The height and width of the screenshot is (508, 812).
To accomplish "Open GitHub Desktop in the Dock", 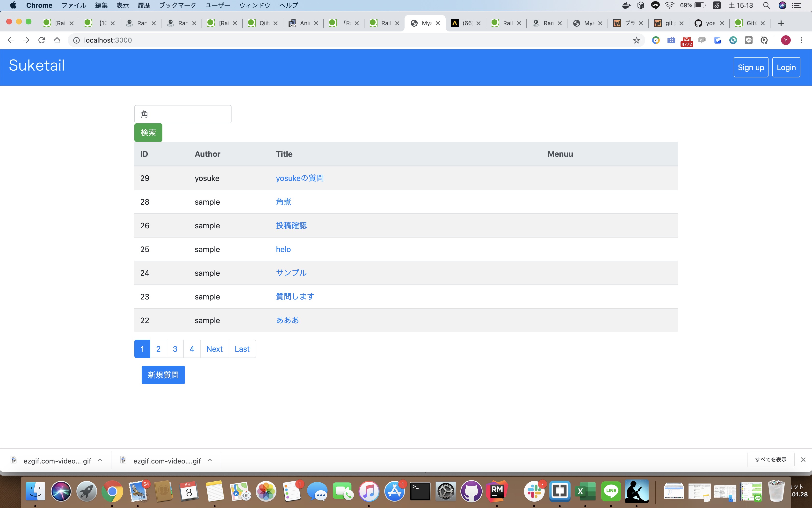I will tap(471, 491).
